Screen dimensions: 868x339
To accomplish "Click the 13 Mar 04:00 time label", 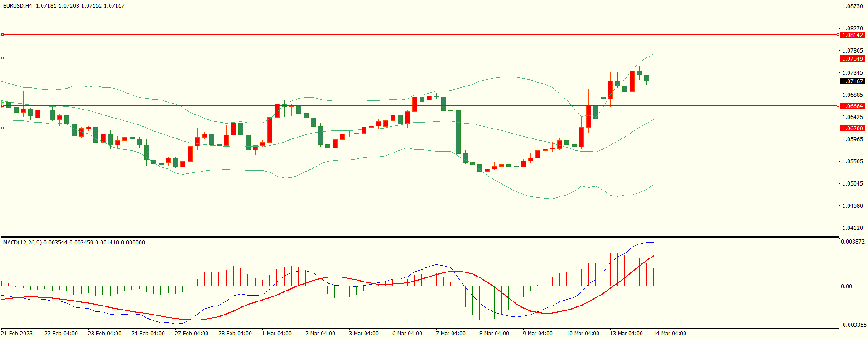I will point(626,334).
